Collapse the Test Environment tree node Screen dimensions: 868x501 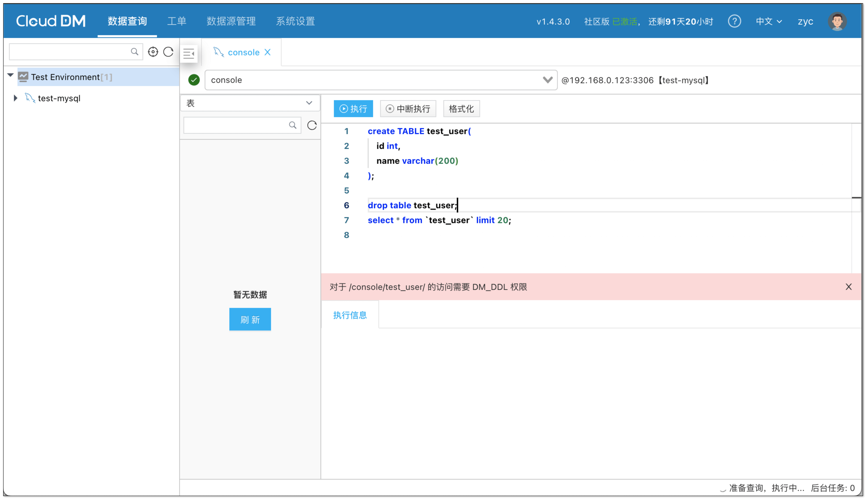tap(10, 75)
